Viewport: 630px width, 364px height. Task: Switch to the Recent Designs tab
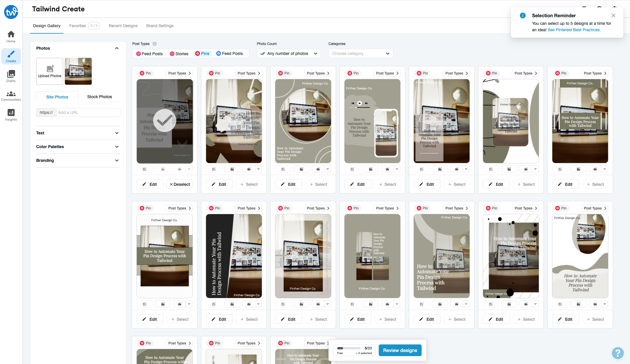(123, 26)
